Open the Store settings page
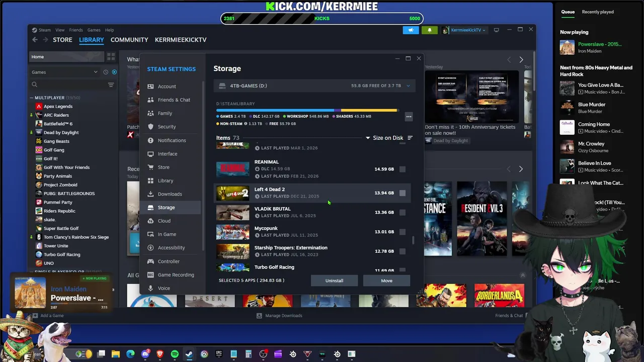The height and width of the screenshot is (362, 644). pyautogui.click(x=172, y=167)
